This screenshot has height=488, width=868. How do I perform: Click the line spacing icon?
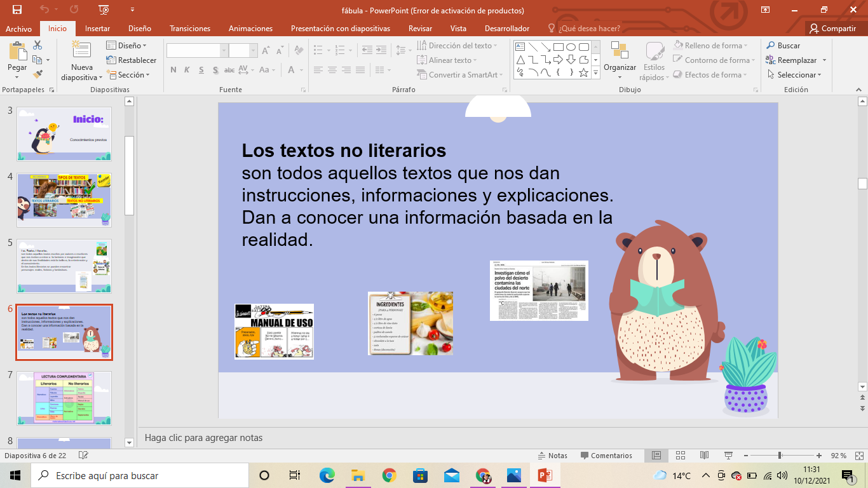(402, 51)
